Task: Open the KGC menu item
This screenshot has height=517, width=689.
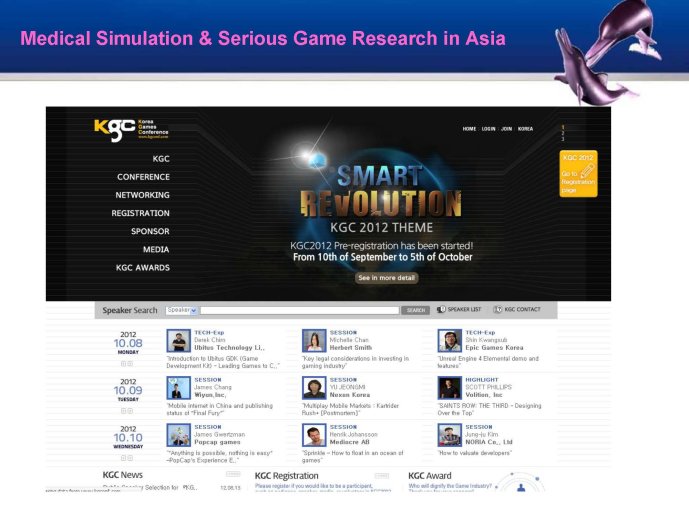Action: click(161, 159)
